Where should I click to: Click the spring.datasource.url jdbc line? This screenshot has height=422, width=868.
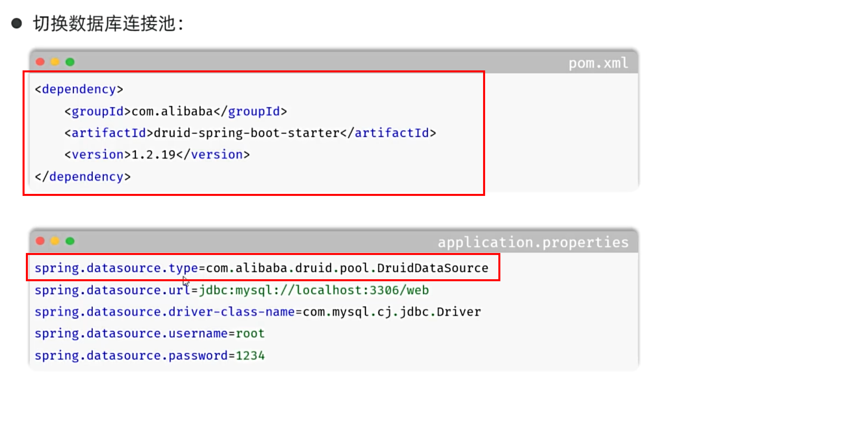click(232, 290)
